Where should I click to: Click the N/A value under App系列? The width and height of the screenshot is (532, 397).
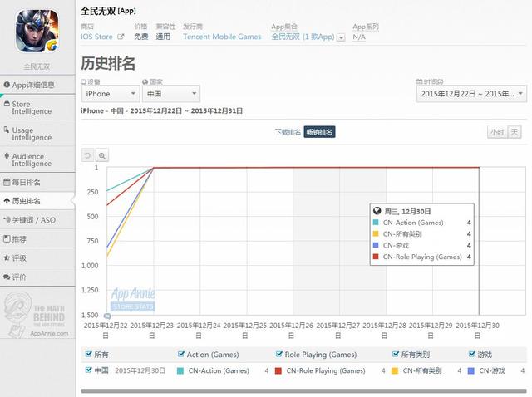click(359, 37)
